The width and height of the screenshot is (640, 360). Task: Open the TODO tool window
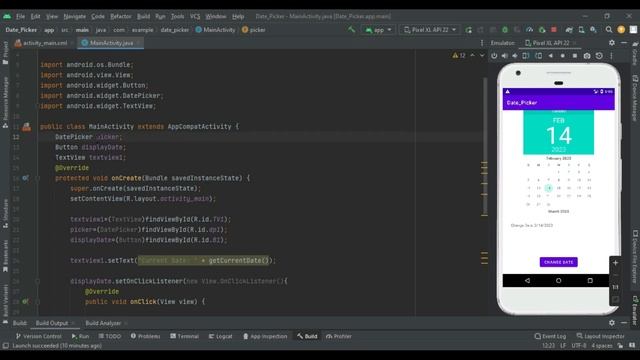(x=110, y=336)
